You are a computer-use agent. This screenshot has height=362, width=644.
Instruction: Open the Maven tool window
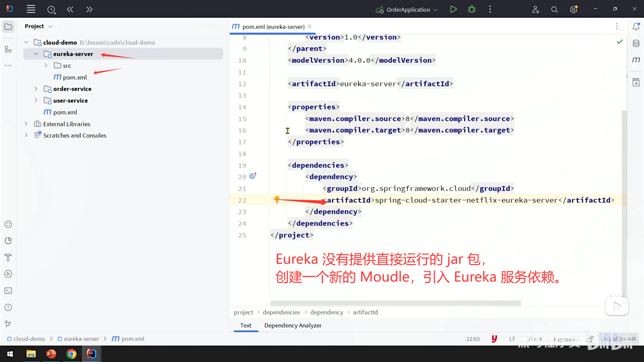tap(636, 60)
